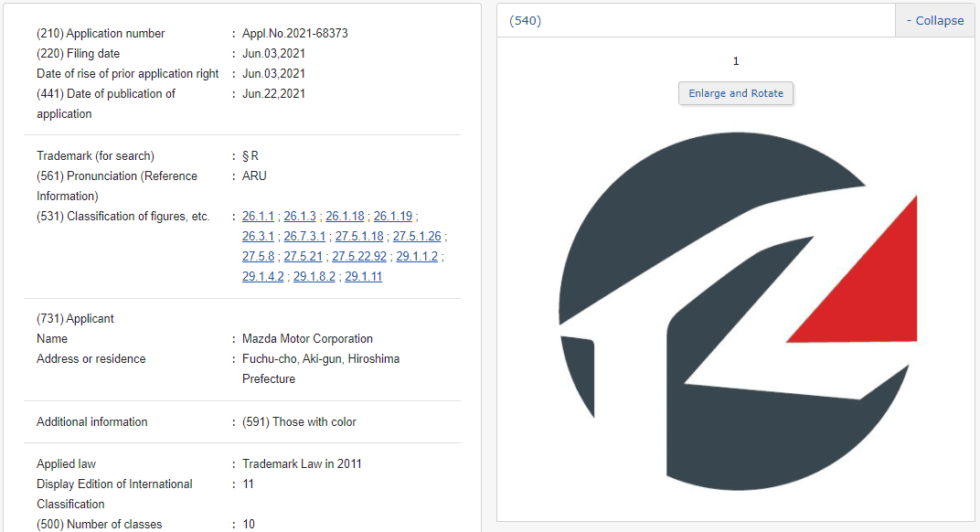Open figure classification 27.5.21 link
The width and height of the screenshot is (980, 532).
point(304,256)
